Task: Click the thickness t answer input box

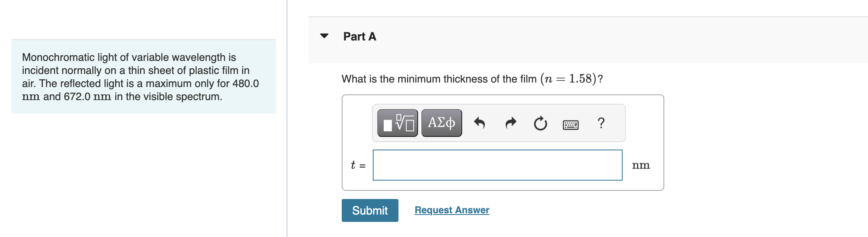Action: 497,165
